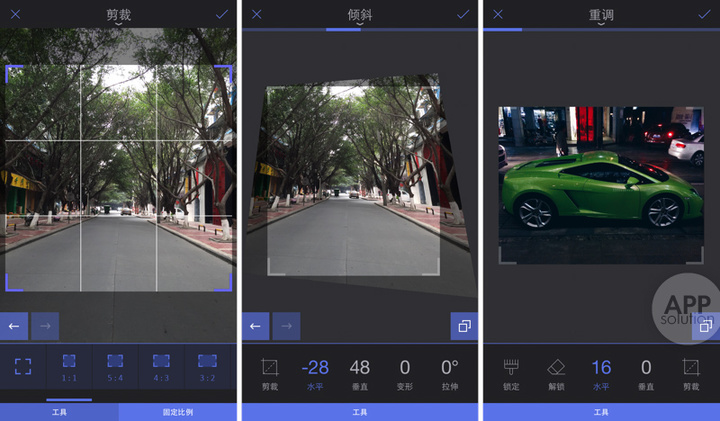Toggle the compare overlay in the 倾斜 screen

click(463, 326)
